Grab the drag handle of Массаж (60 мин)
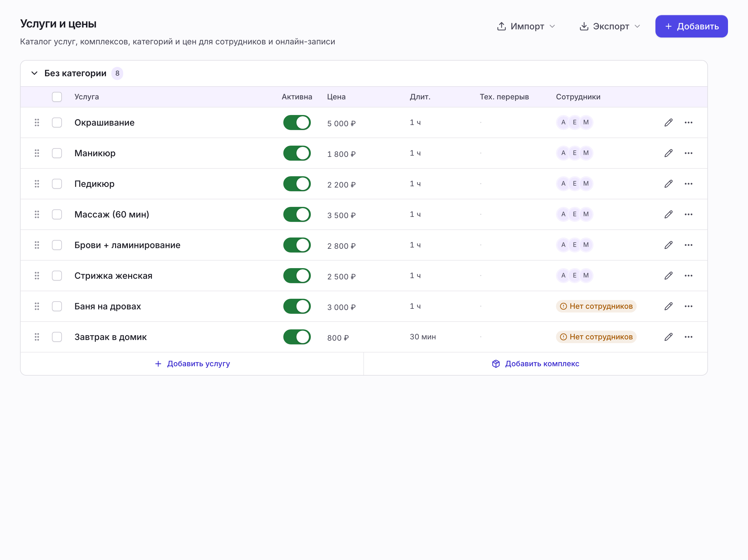The height and width of the screenshot is (560, 748). tap(37, 214)
